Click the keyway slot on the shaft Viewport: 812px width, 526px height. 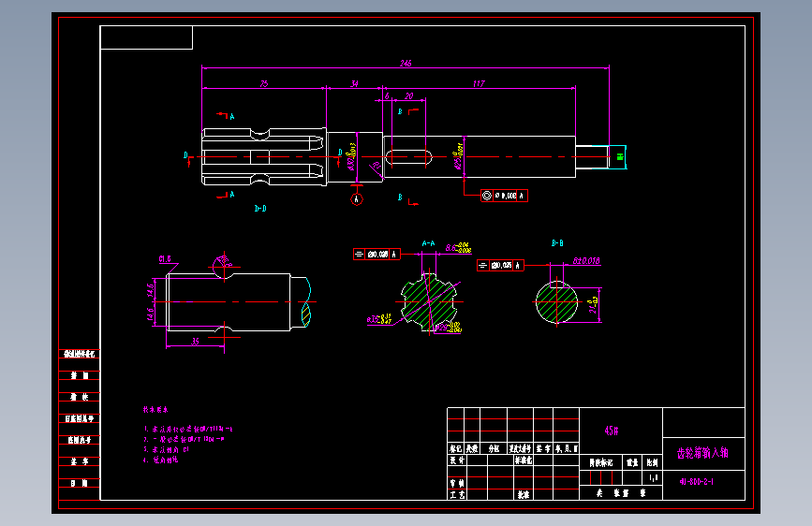point(409,157)
